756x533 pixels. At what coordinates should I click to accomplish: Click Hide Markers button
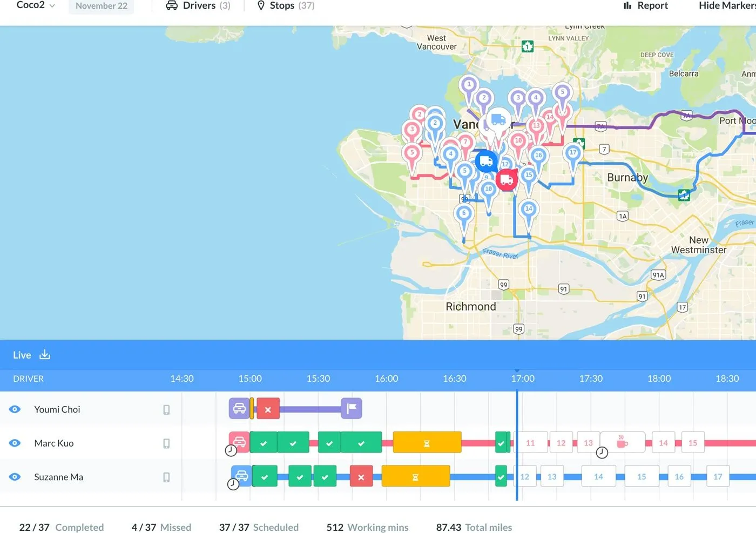(x=727, y=5)
